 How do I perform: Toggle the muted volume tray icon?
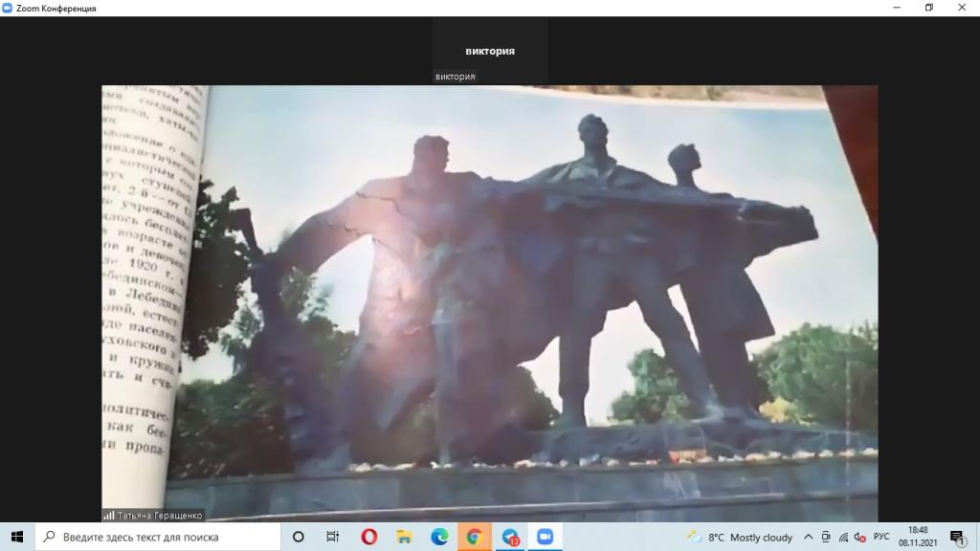(858, 537)
